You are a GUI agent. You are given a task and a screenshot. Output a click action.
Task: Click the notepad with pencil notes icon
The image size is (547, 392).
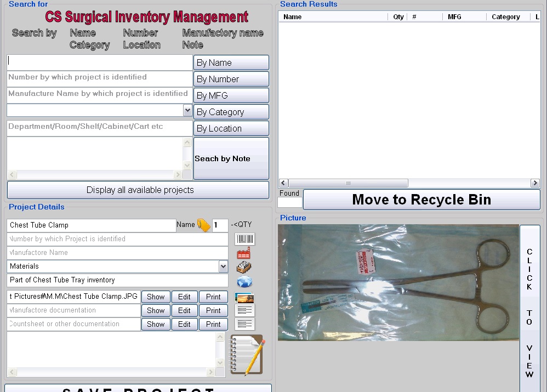[x=247, y=355]
